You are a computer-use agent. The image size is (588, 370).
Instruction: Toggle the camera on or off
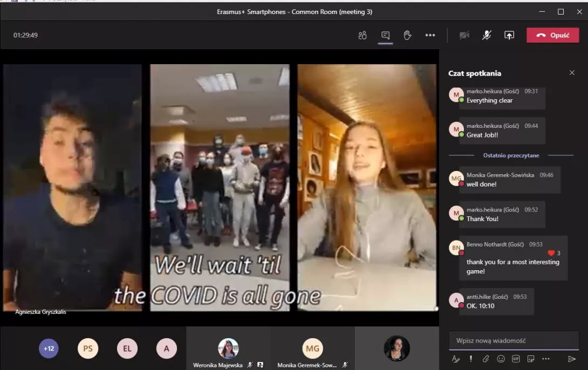[x=464, y=36]
